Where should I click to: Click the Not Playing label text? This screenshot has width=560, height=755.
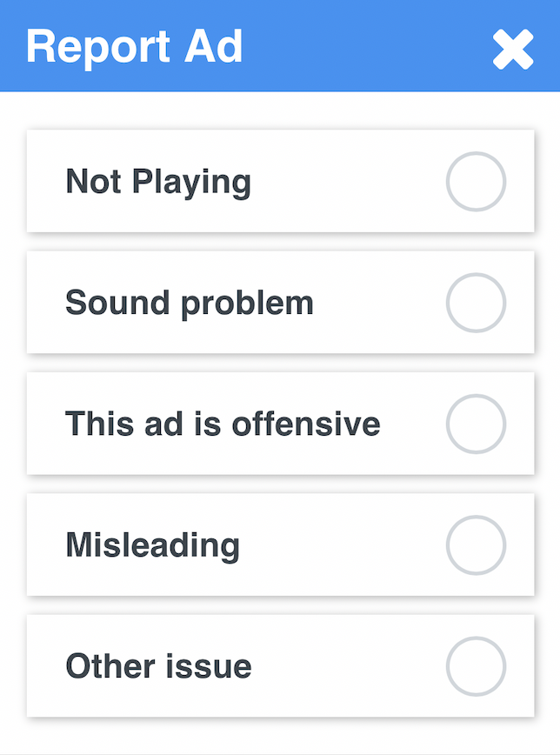158,182
